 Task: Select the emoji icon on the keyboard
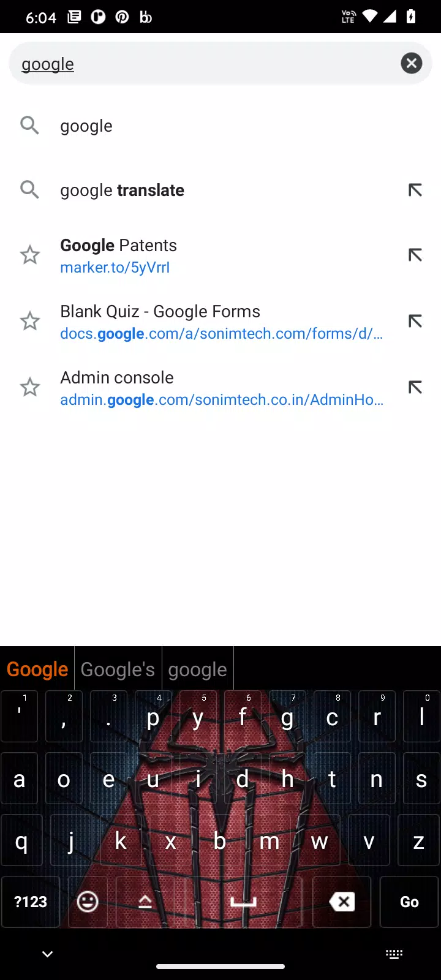[88, 902]
